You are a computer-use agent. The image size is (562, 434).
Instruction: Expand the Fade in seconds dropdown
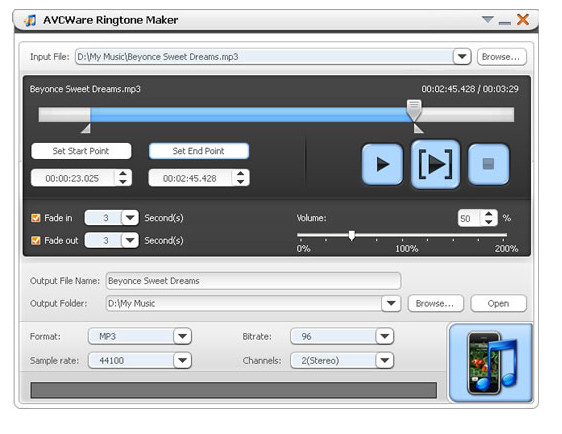tap(130, 218)
